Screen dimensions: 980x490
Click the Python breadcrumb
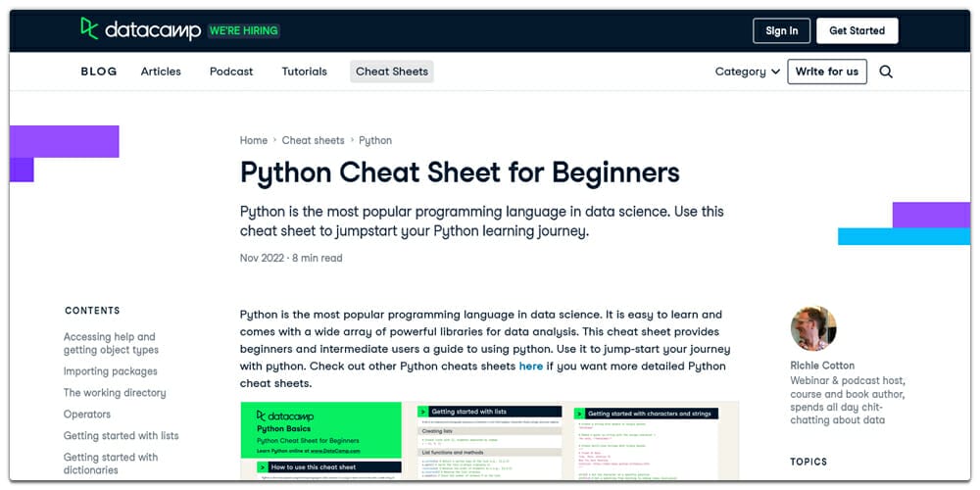click(x=375, y=140)
